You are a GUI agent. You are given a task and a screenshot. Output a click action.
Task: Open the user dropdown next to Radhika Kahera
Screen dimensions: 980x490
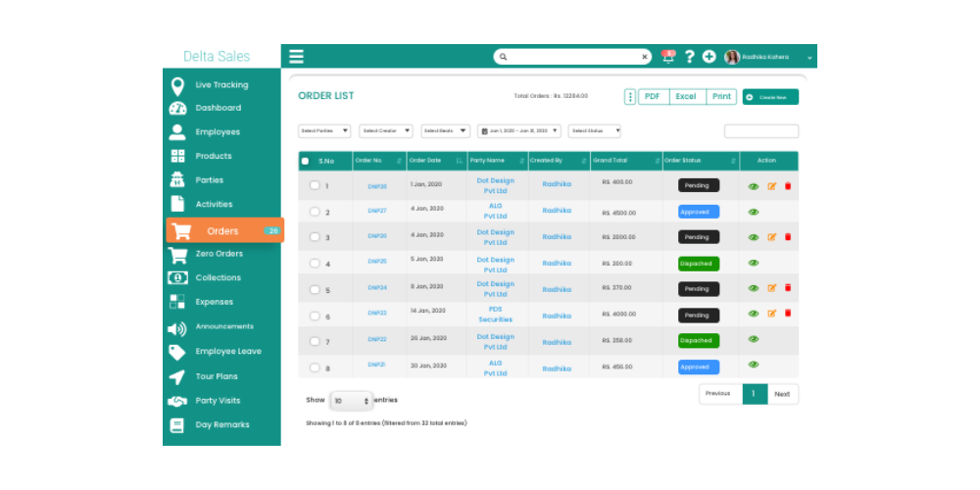point(809,58)
